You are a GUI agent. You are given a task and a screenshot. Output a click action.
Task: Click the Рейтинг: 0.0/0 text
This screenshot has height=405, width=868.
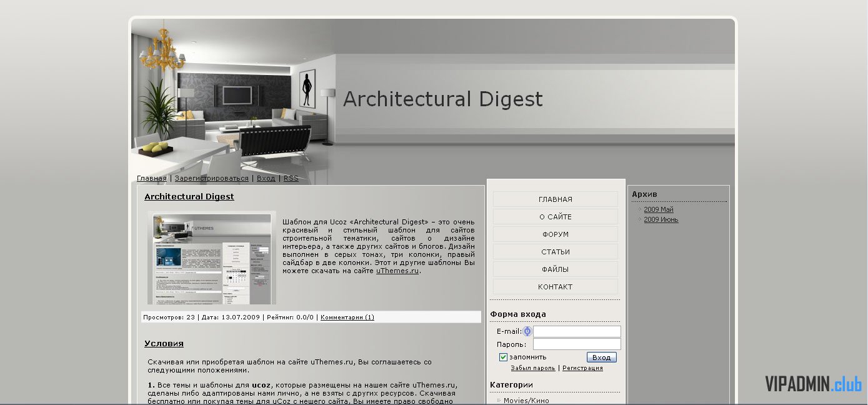coord(290,317)
